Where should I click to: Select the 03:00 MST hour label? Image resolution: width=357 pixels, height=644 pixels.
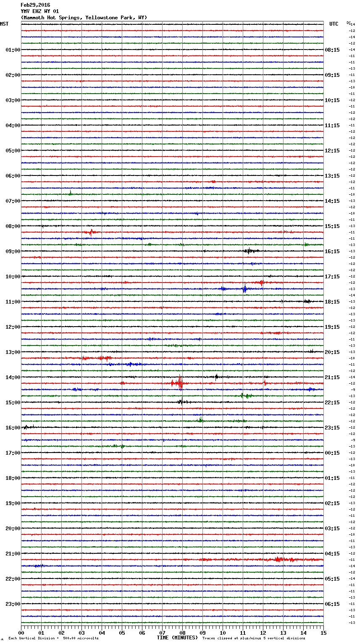tap(13, 100)
